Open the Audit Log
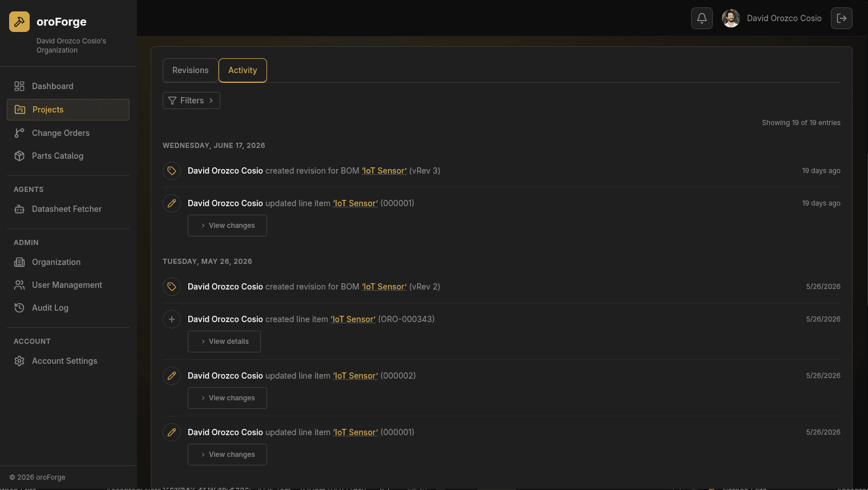The image size is (868, 490). [68, 308]
